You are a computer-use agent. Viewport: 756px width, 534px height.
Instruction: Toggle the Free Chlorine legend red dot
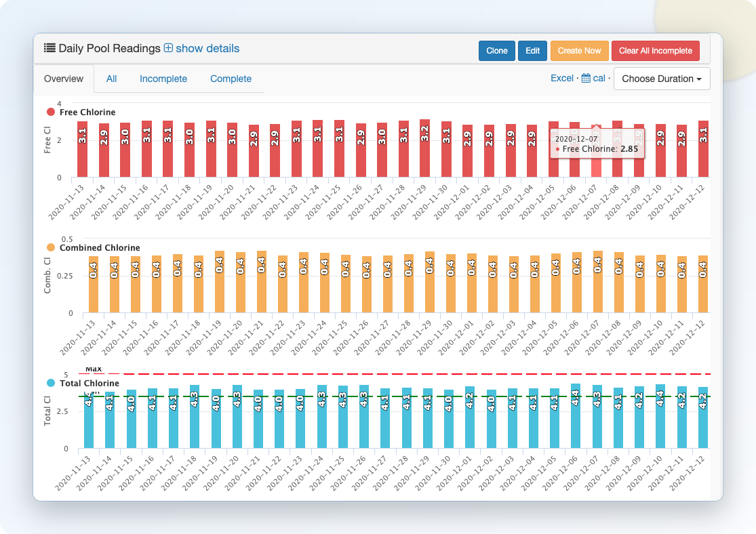point(51,112)
